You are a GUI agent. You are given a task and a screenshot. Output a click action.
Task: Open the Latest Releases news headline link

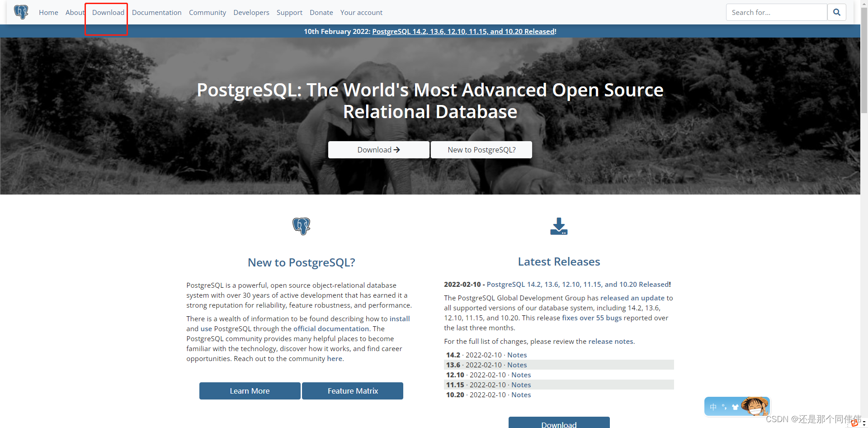click(x=578, y=284)
